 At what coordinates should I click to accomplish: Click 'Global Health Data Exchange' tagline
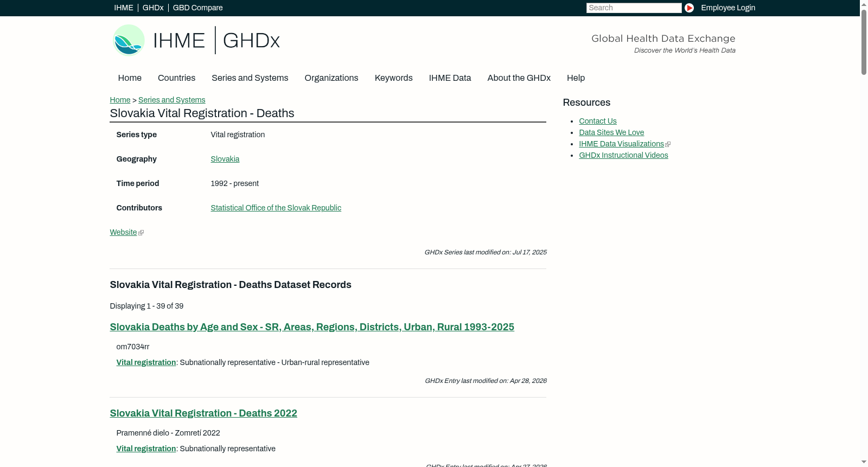[x=663, y=39]
